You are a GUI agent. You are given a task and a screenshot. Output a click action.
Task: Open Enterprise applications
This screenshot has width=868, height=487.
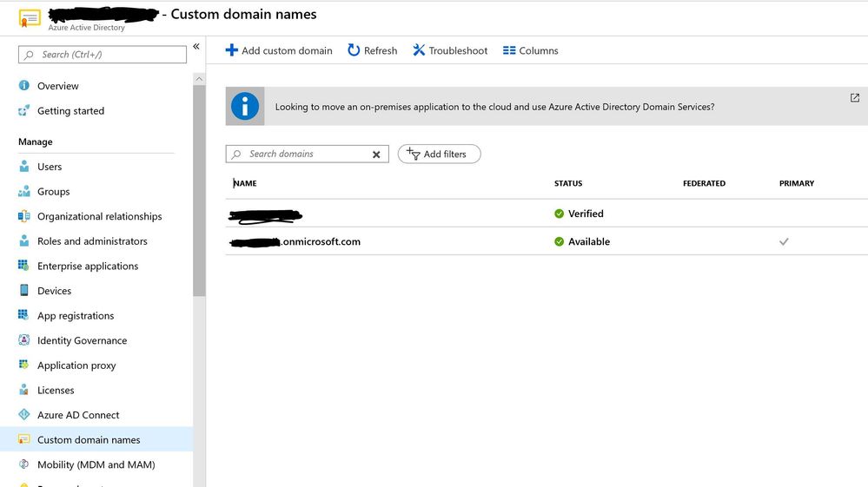(88, 266)
